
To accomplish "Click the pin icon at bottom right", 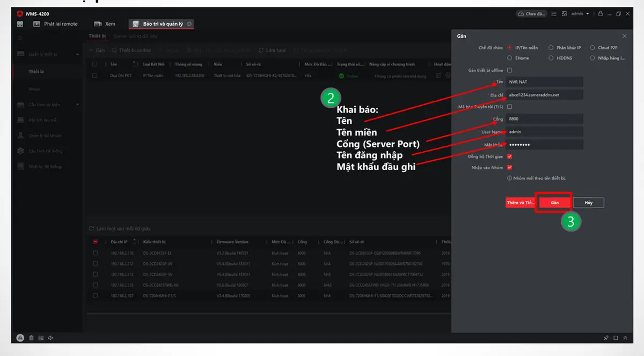I will [x=606, y=338].
